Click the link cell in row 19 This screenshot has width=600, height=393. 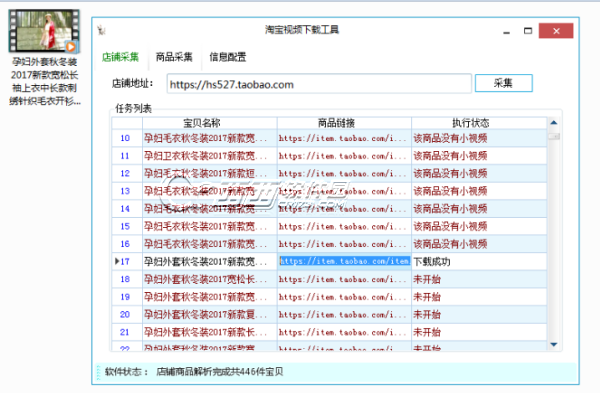click(344, 297)
